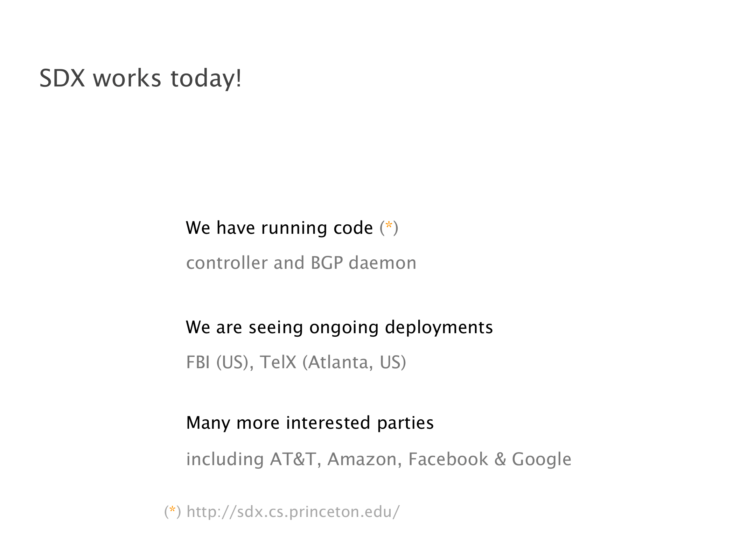Click the orange asterisk after 'running code'

click(x=389, y=225)
